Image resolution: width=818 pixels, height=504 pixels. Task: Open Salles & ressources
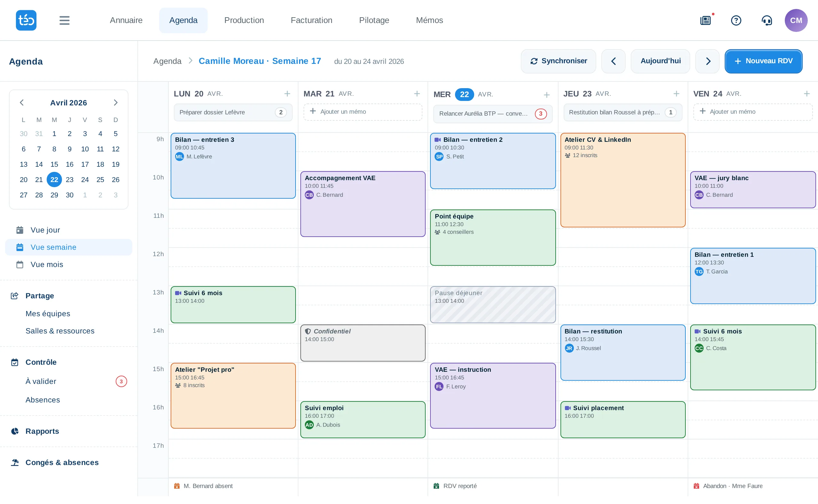[60, 331]
